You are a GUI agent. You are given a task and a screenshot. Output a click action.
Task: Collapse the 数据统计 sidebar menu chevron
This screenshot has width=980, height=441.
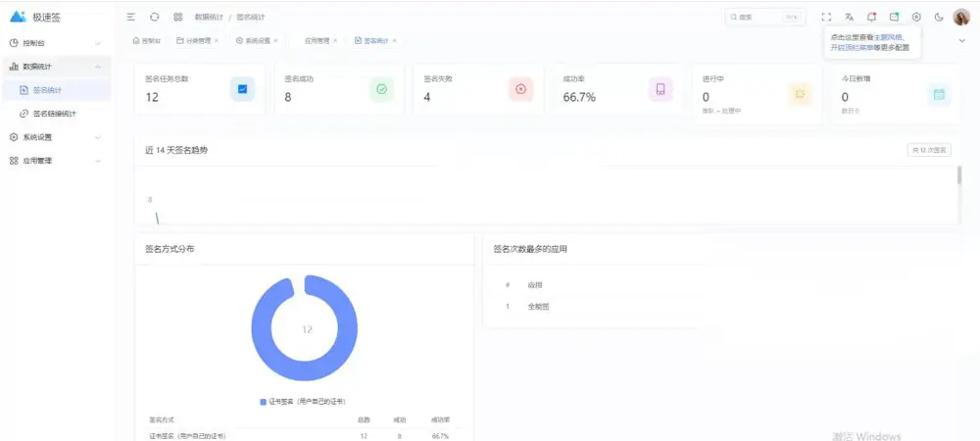pyautogui.click(x=98, y=67)
